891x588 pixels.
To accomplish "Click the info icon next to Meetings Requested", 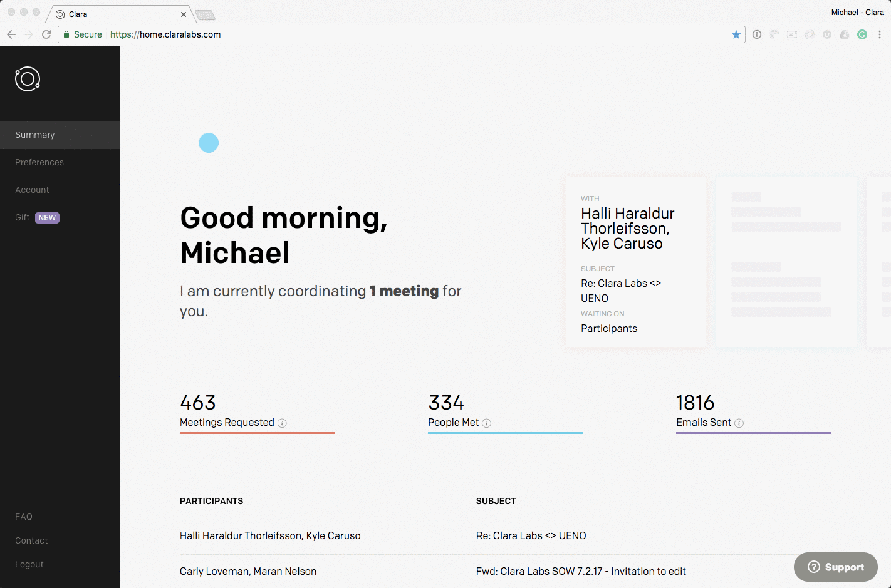I will (282, 423).
